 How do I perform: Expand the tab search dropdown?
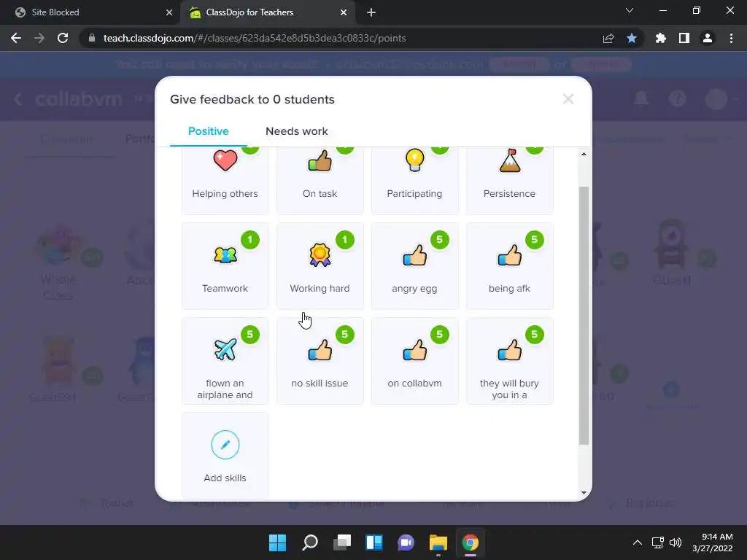[x=630, y=10]
